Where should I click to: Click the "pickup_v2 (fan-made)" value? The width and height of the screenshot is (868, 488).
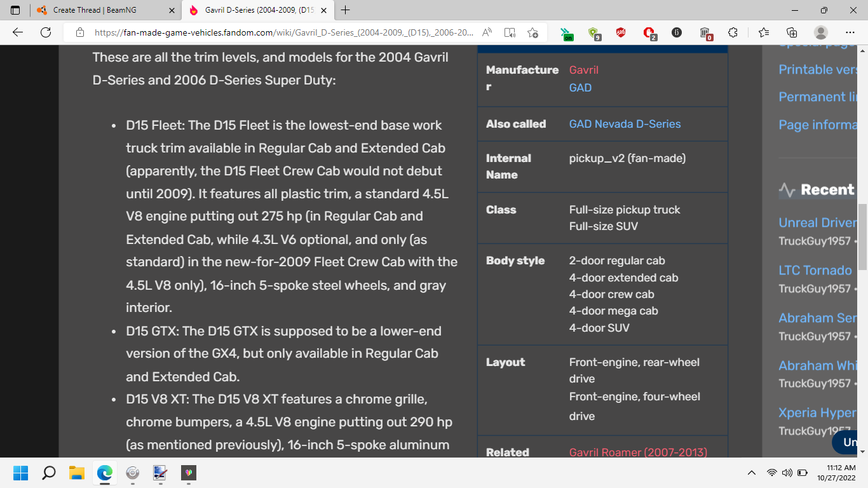[x=627, y=158]
